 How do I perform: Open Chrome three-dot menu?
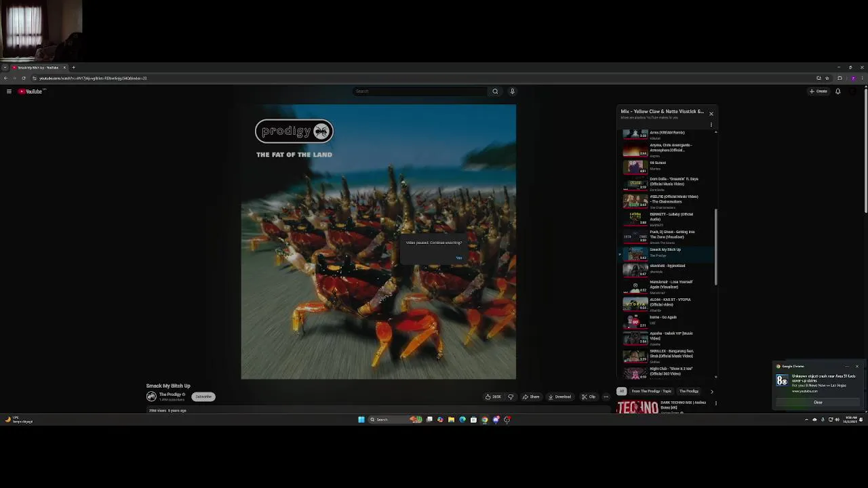863,78
